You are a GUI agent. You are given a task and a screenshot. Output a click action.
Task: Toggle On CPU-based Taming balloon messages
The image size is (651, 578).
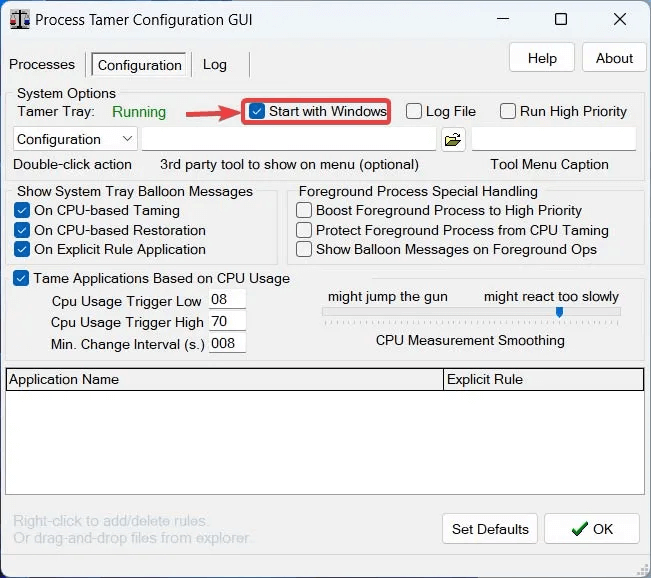click(x=22, y=210)
